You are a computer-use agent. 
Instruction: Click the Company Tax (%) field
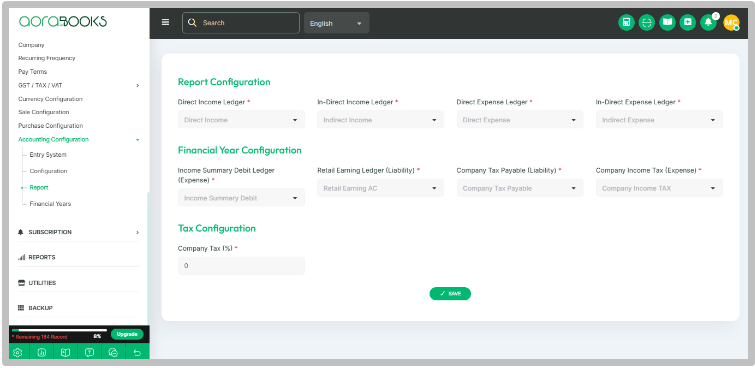coord(241,266)
